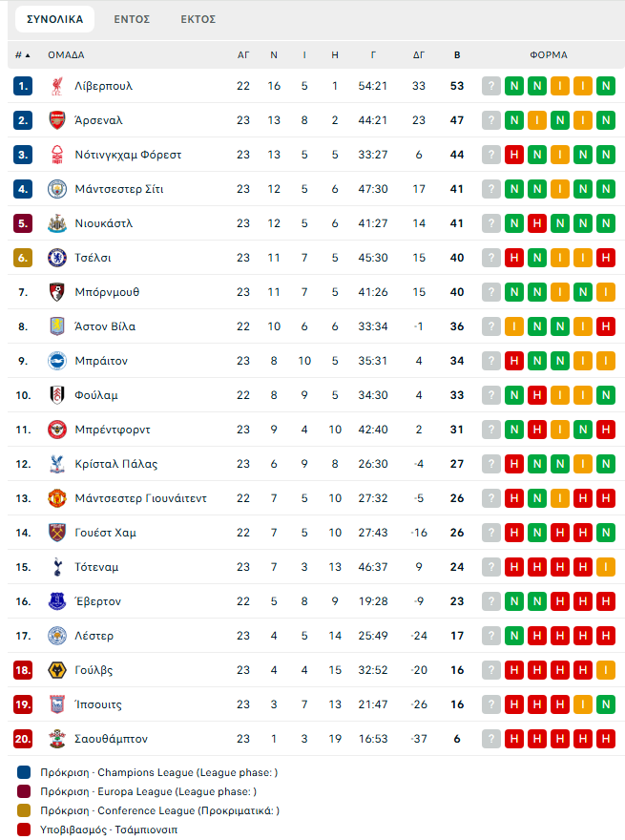The width and height of the screenshot is (625, 840).
Task: Sort standings by the Β points header
Action: (457, 55)
